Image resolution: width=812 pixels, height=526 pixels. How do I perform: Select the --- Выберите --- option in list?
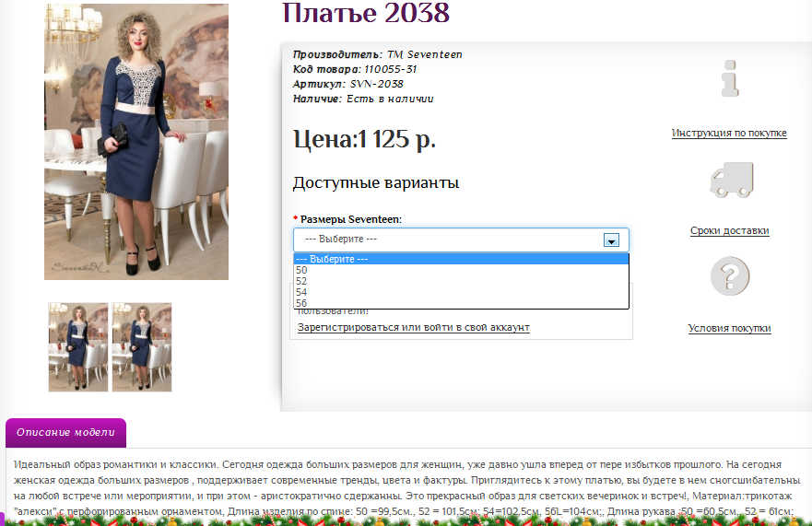[x=461, y=259]
